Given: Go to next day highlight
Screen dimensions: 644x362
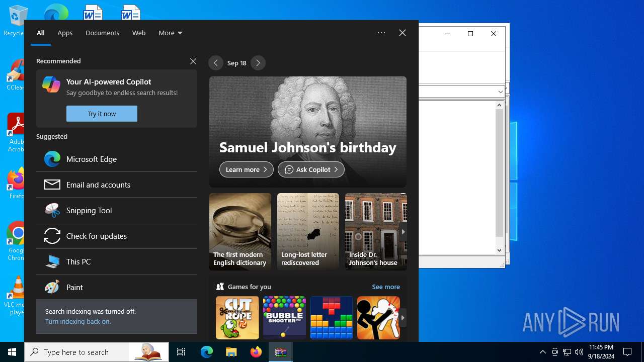Looking at the screenshot, I should [258, 63].
